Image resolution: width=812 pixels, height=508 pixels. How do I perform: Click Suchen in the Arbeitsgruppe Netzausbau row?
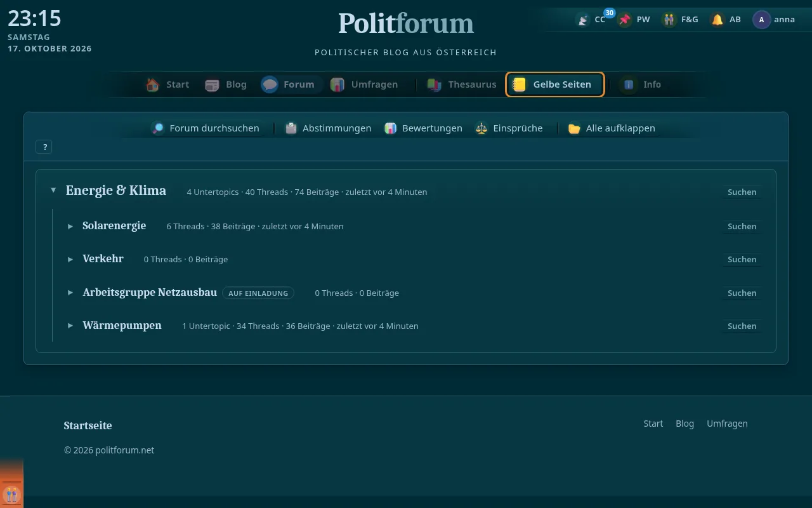(x=742, y=293)
